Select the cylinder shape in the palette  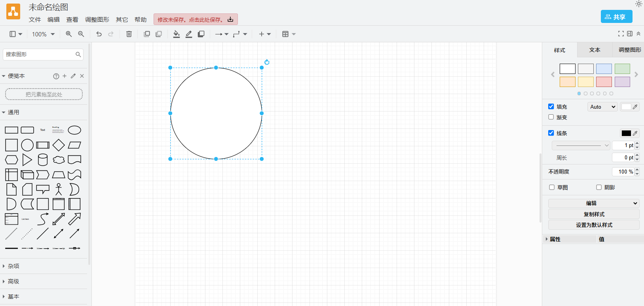43,160
